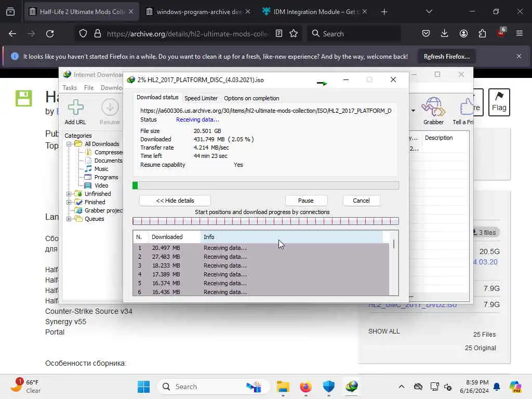Select connection row 2 with 27.483 MB
Screen dimensions: 532x399
tap(261, 257)
